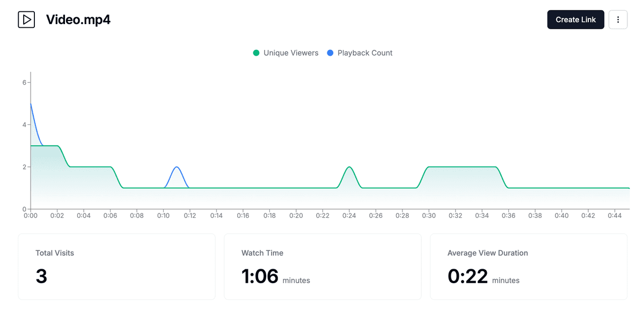Screen dimensions: 644x310
Task: Click the video play icon beside Video.mp4
Action: tap(26, 20)
